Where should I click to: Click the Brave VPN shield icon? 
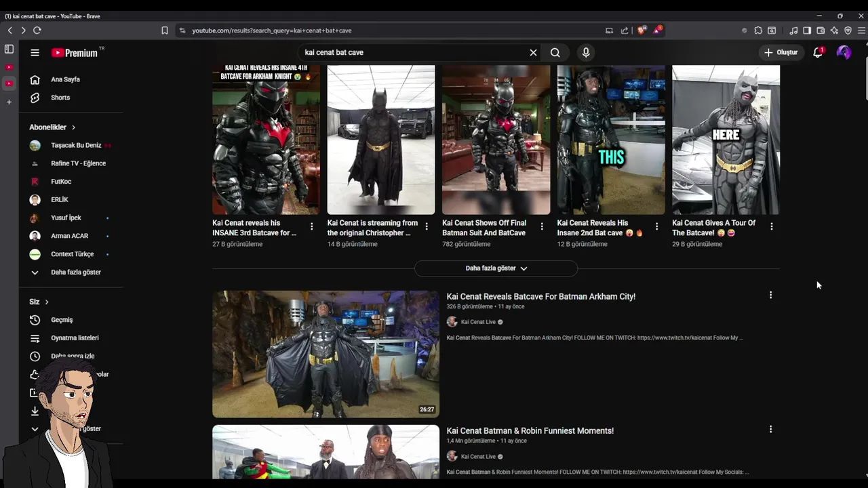pos(848,30)
